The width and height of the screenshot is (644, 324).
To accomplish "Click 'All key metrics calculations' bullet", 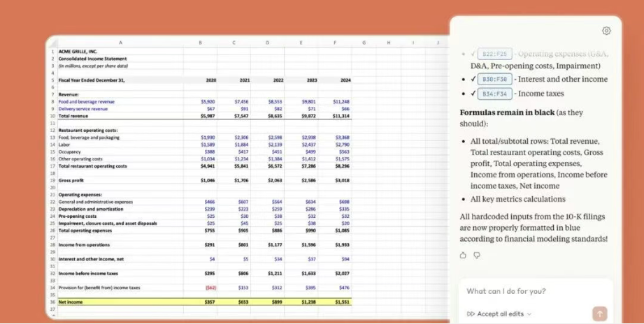I will click(x=518, y=199).
